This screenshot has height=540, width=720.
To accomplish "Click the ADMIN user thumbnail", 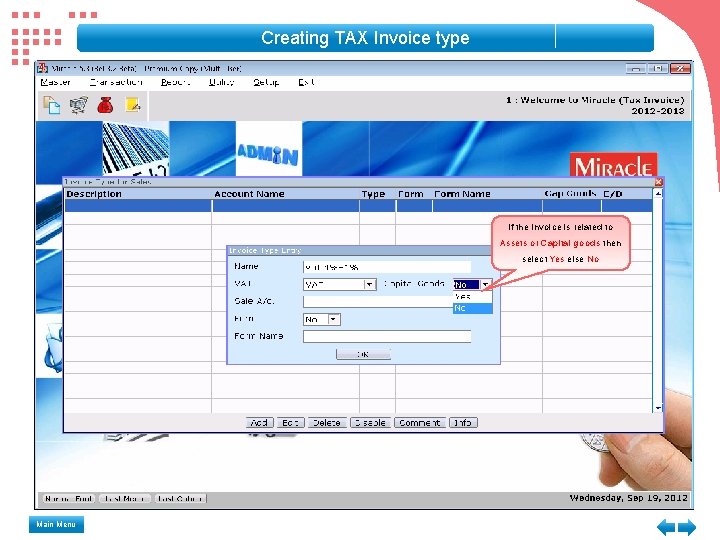I will pos(269,148).
